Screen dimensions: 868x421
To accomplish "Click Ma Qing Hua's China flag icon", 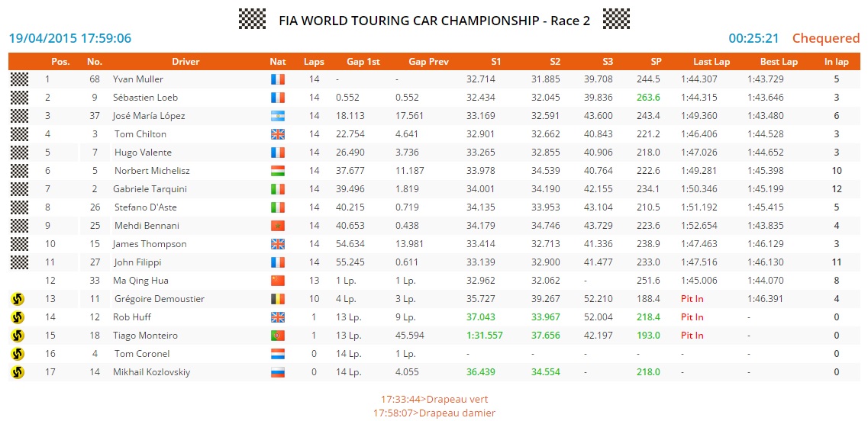I will point(278,281).
